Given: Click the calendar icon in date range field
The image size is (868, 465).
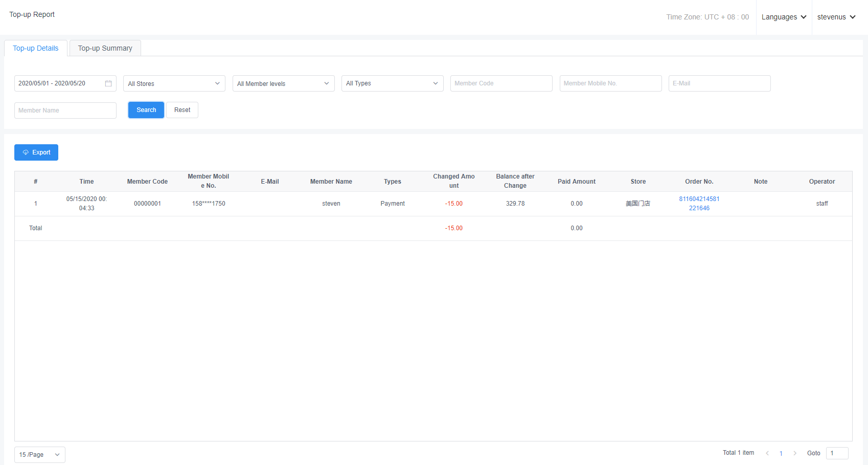Looking at the screenshot, I should pyautogui.click(x=108, y=83).
